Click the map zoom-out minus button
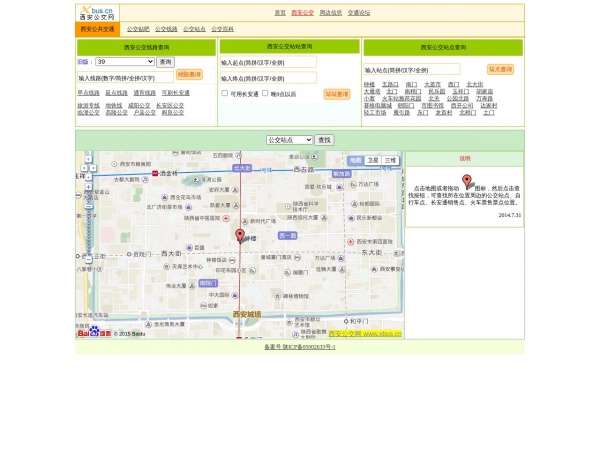The width and height of the screenshot is (600, 450). (x=88, y=259)
